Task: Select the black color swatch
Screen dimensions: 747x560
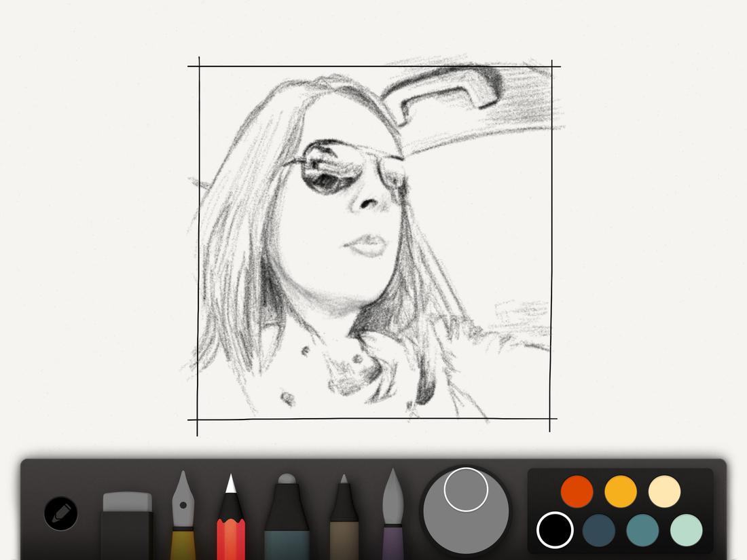Action: (x=555, y=531)
